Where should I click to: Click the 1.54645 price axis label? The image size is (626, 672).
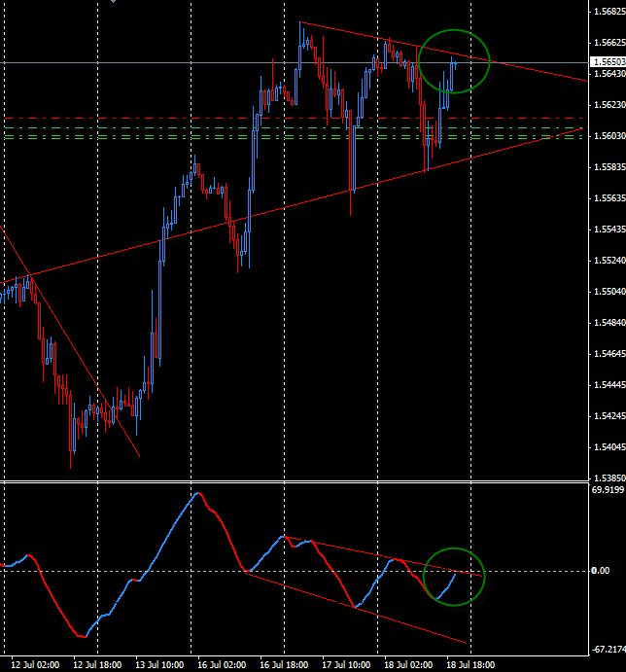(x=609, y=354)
